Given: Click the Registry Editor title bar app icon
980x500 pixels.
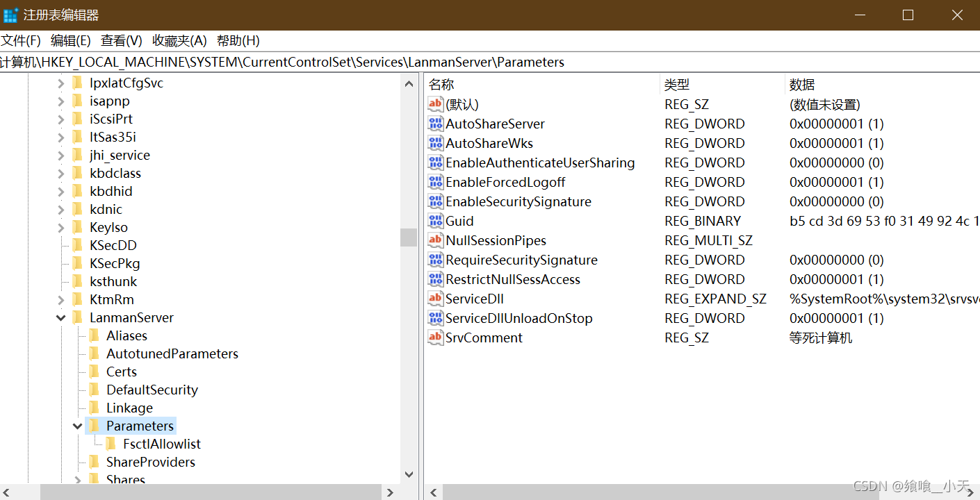Looking at the screenshot, I should pos(11,15).
